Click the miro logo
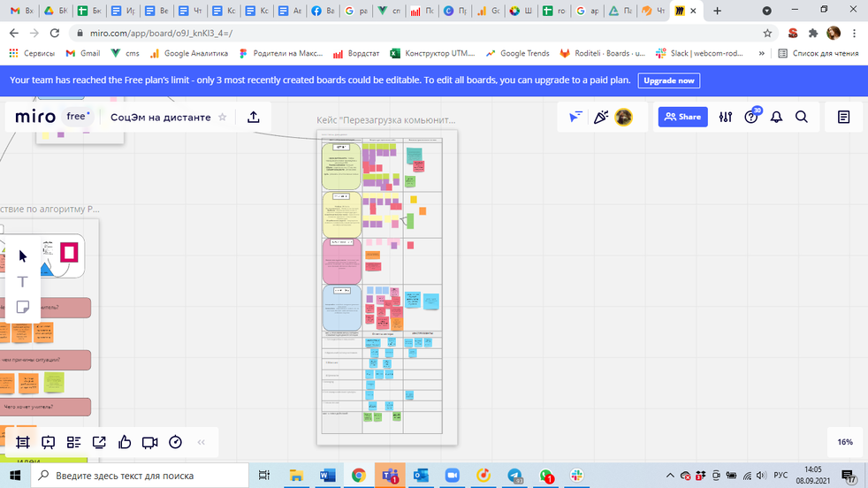This screenshot has height=488, width=868. point(35,117)
